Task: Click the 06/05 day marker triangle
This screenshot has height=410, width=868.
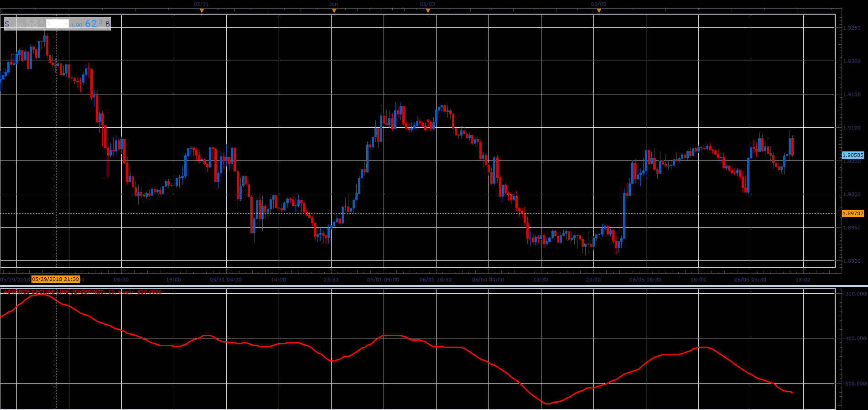Action: 599,11
